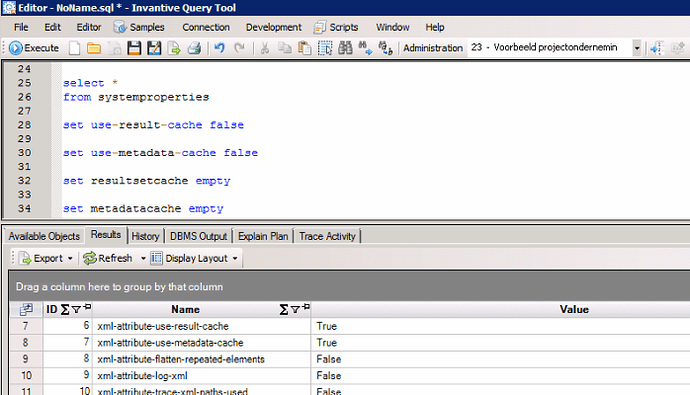Open the Window menu
This screenshot has width=690, height=395.
click(x=393, y=27)
